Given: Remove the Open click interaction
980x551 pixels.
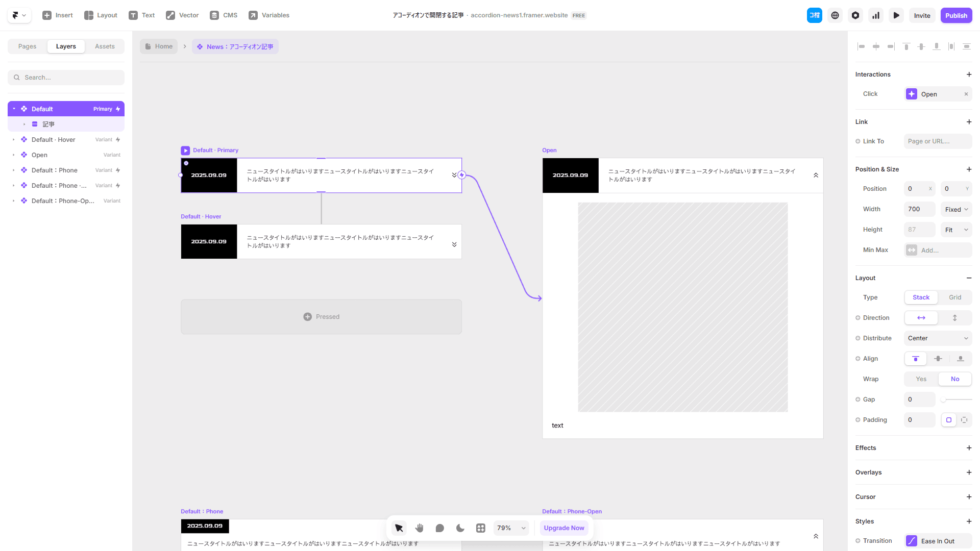Looking at the screenshot, I should coord(966,94).
